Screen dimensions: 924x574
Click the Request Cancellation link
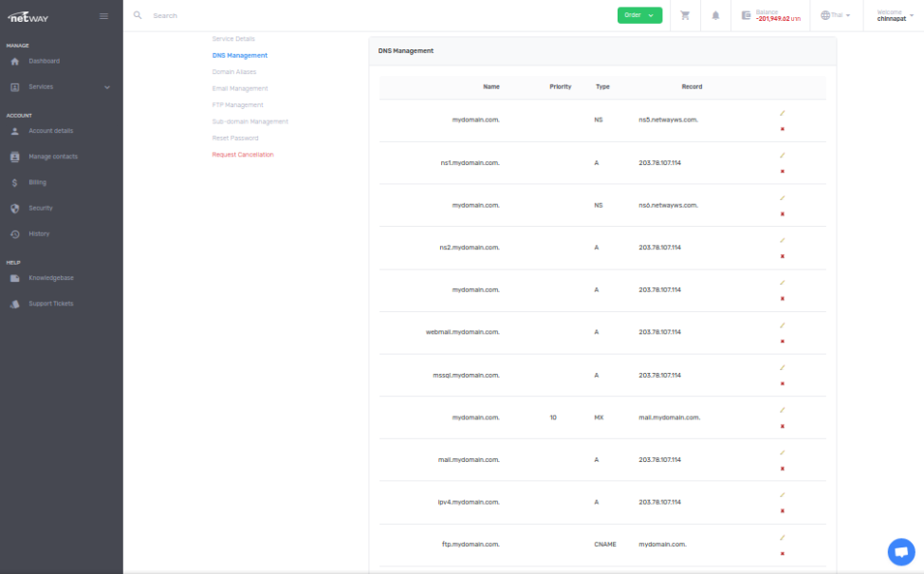click(x=243, y=155)
